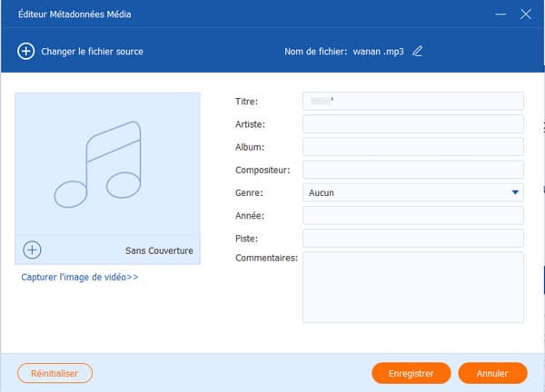
Task: Click the Sans Couverture label
Action: click(x=159, y=250)
